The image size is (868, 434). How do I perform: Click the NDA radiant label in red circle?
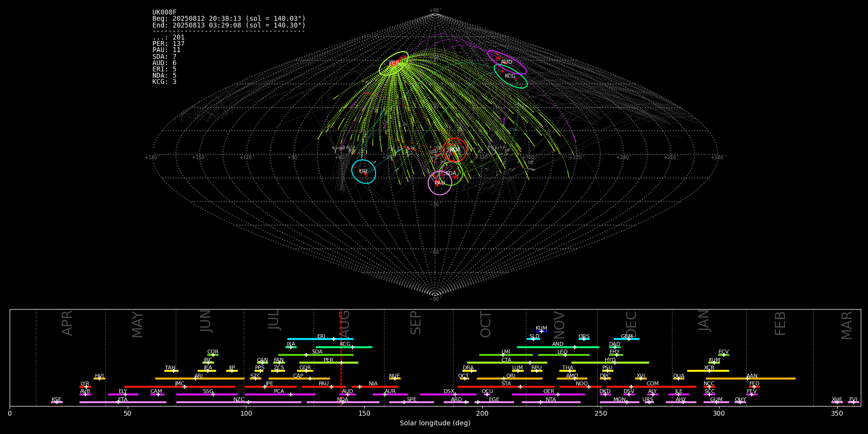(455, 150)
